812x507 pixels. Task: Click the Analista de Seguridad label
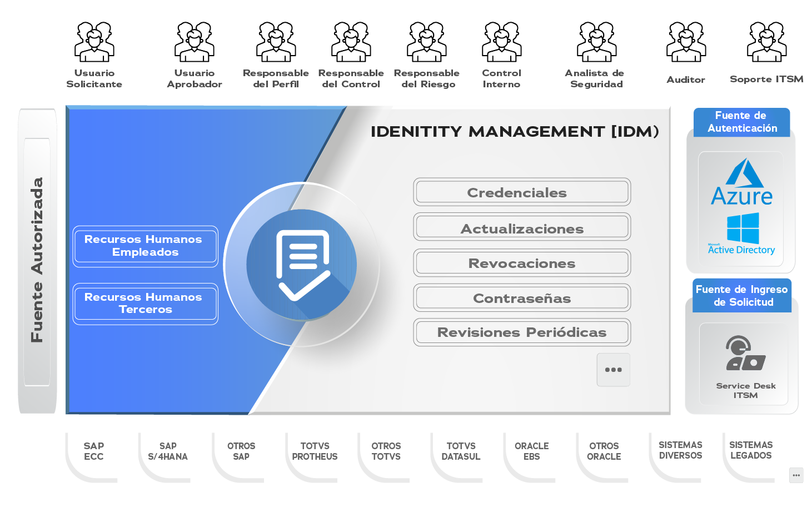click(595, 78)
